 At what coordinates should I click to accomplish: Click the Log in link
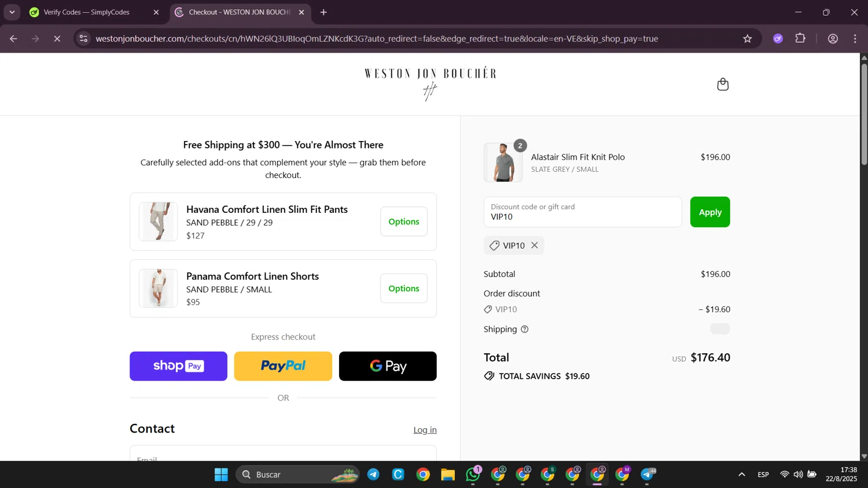(425, 430)
